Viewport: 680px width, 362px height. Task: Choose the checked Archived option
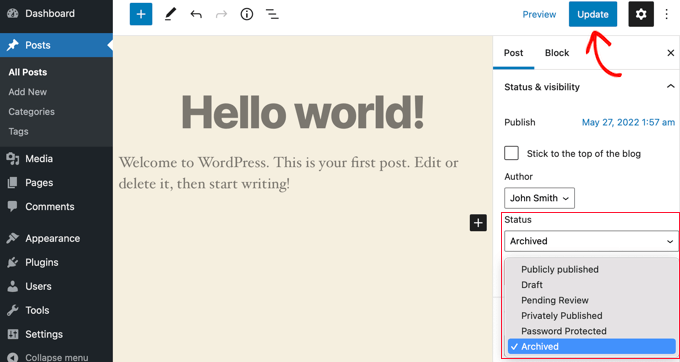coord(591,346)
